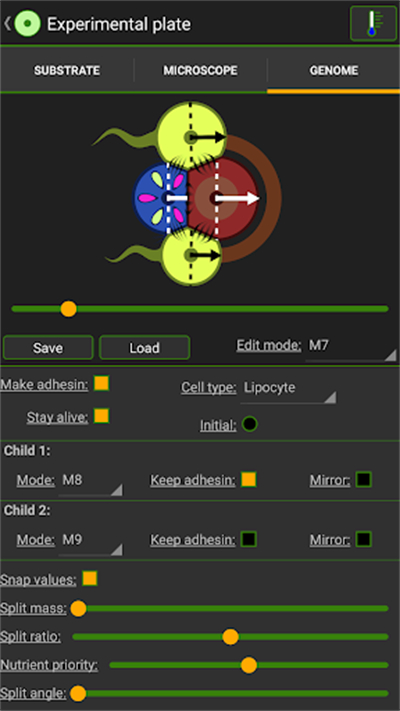Click the Save button

pyautogui.click(x=48, y=348)
